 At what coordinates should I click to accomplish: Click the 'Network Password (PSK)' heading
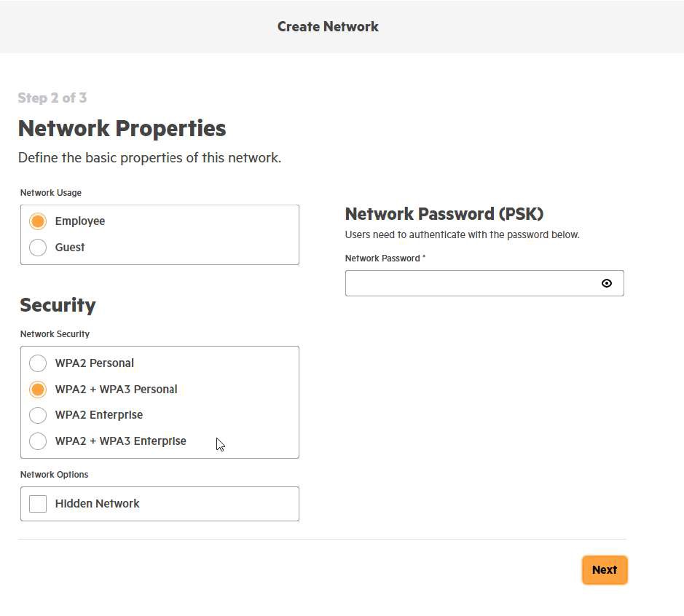(444, 214)
